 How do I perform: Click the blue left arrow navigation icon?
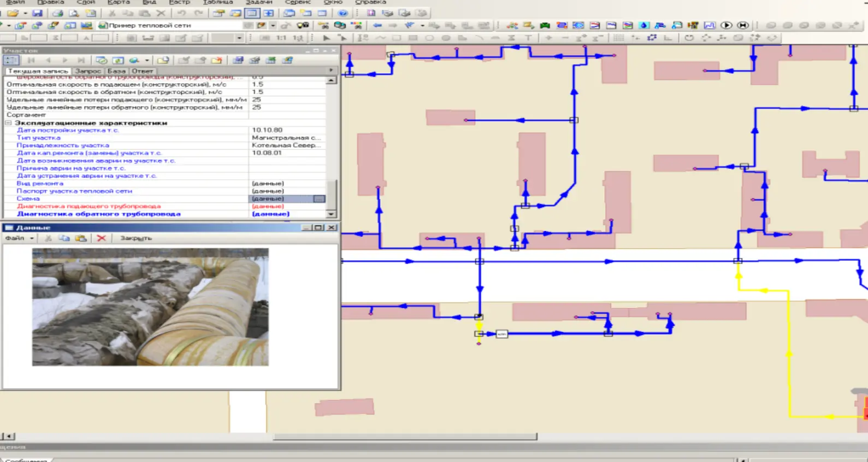click(x=377, y=25)
